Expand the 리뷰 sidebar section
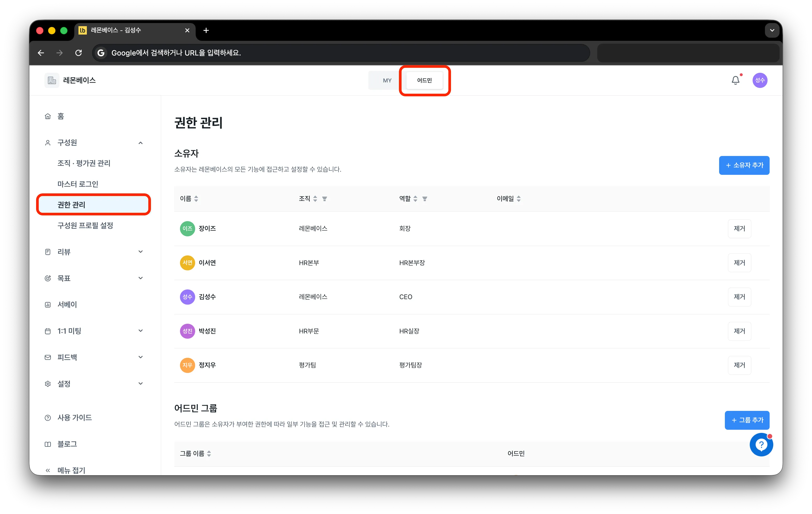Image resolution: width=812 pixels, height=514 pixels. (x=141, y=252)
